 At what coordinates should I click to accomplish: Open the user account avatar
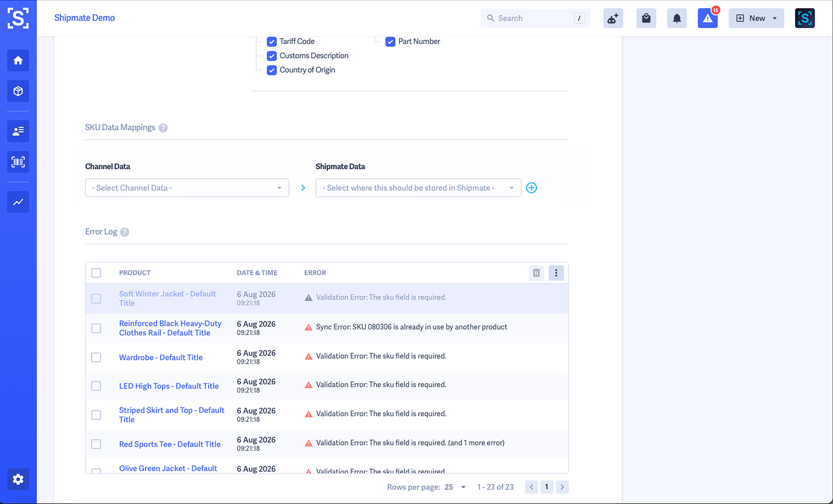coord(805,18)
